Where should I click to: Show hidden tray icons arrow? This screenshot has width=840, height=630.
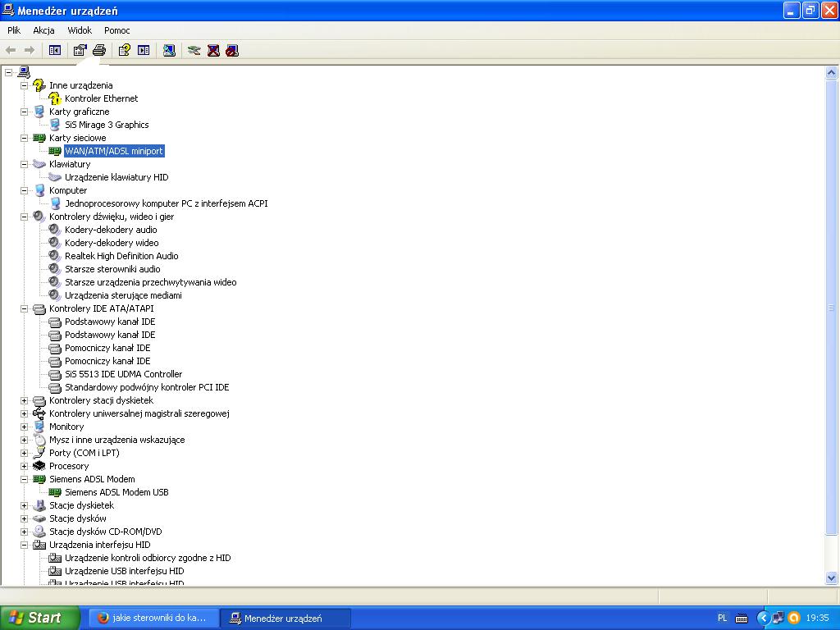tap(763, 618)
